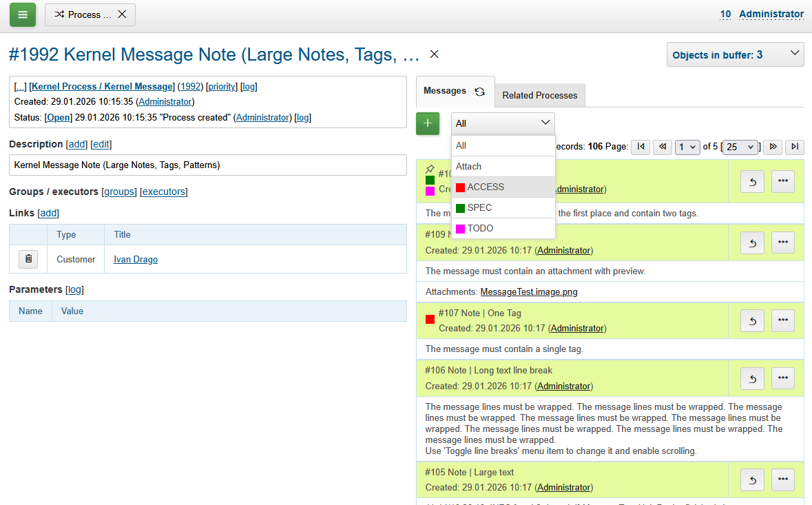Viewport: 812px width, 505px height.
Task: Switch to the Related Processes tab
Action: click(539, 95)
